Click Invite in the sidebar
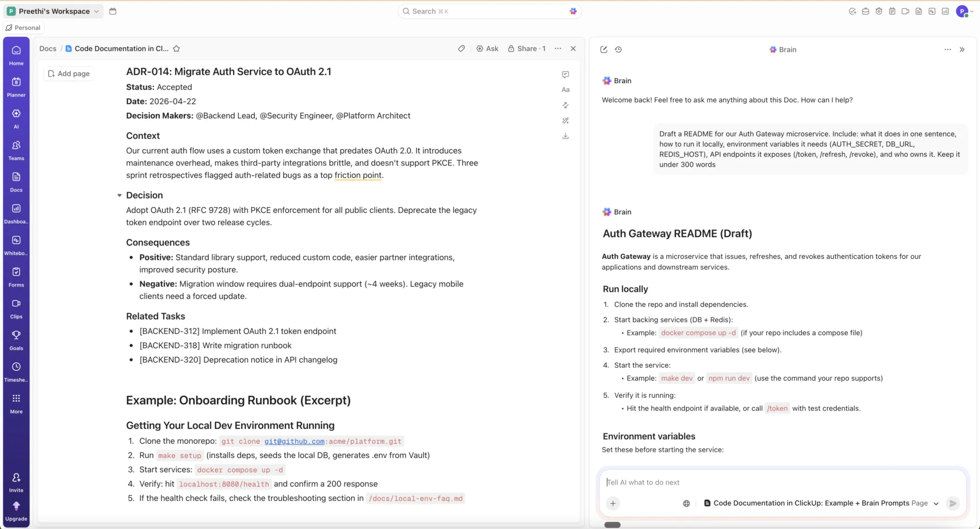Viewport: 980px width, 529px height. click(16, 482)
